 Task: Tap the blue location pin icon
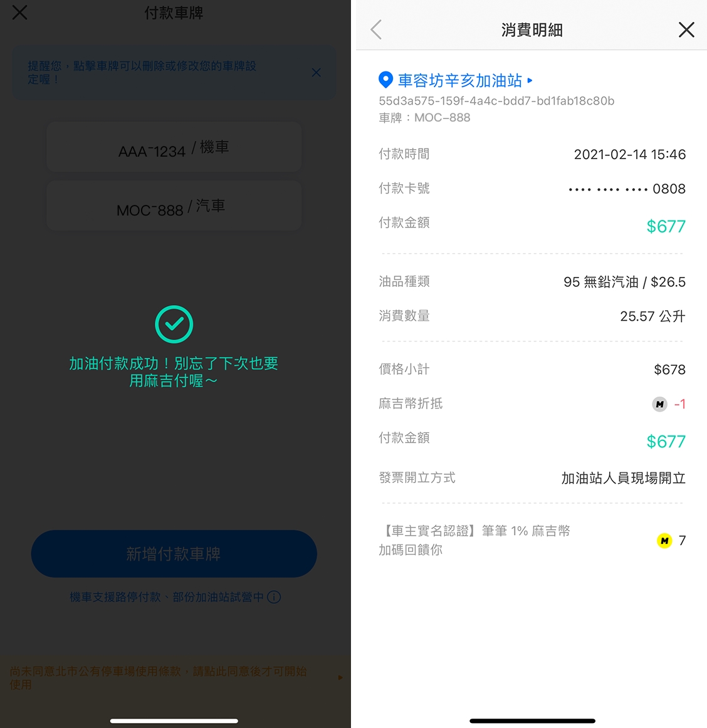tap(385, 80)
